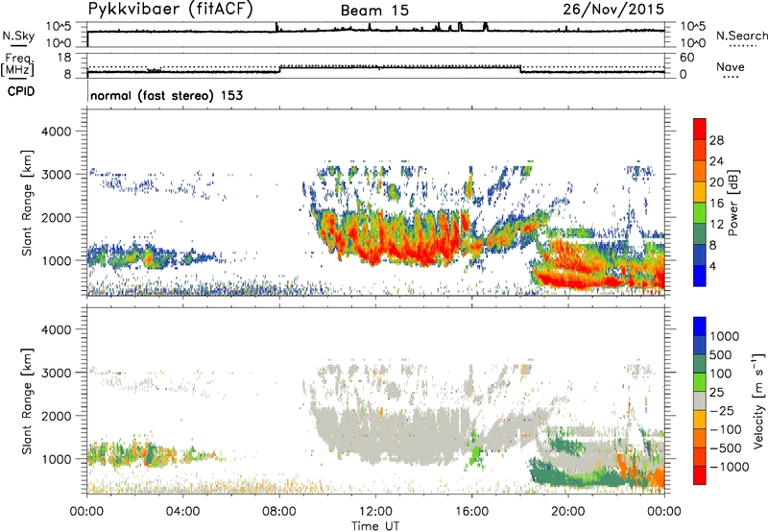
Task: Click the 20:00 time axis tick label
Action: [x=568, y=512]
